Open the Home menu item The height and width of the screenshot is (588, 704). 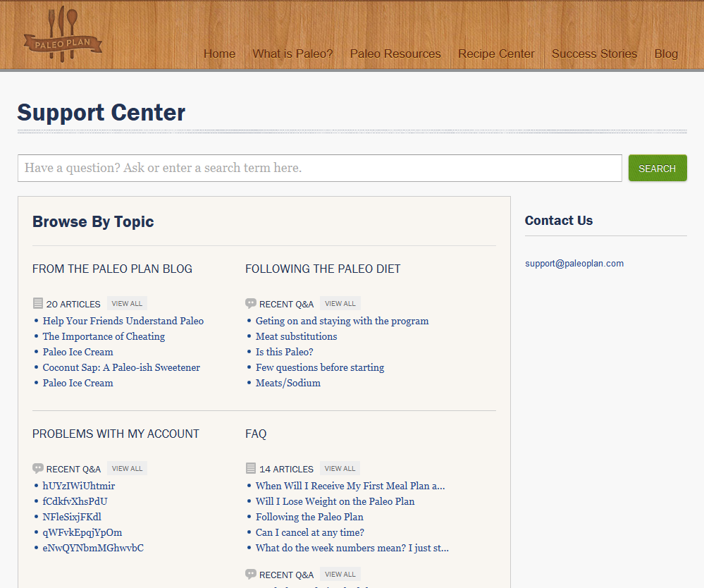tap(219, 54)
